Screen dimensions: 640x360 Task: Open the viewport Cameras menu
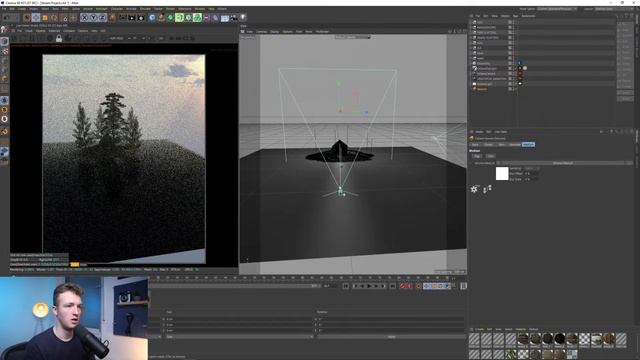coord(261,31)
